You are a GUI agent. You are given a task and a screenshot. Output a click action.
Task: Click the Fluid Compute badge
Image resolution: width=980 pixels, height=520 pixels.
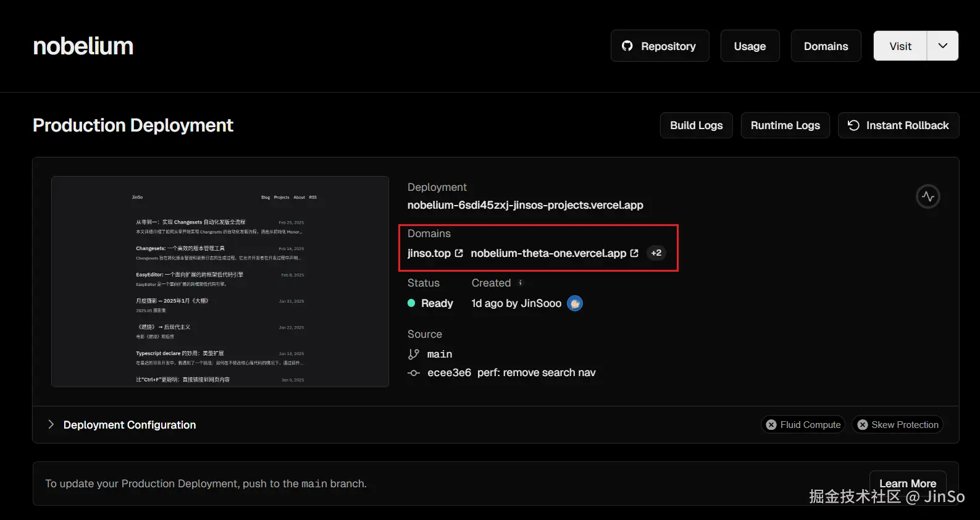(803, 425)
